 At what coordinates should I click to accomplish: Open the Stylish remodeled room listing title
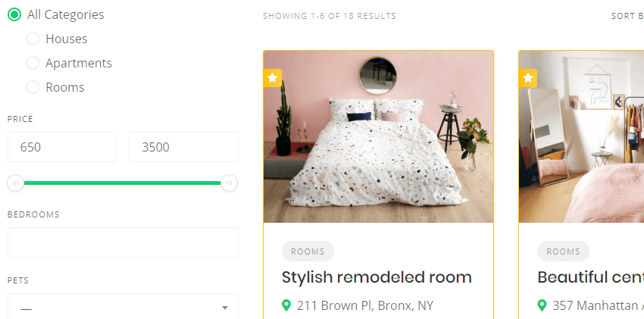pos(377,277)
